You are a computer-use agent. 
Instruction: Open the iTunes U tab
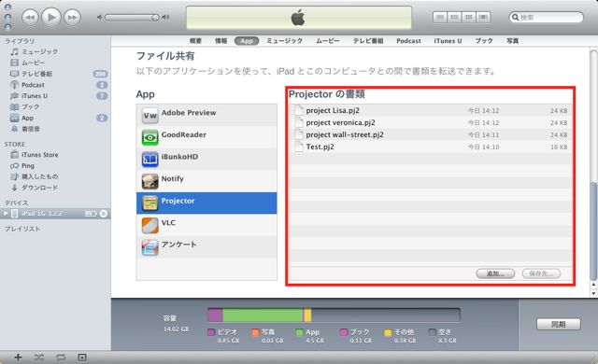448,41
